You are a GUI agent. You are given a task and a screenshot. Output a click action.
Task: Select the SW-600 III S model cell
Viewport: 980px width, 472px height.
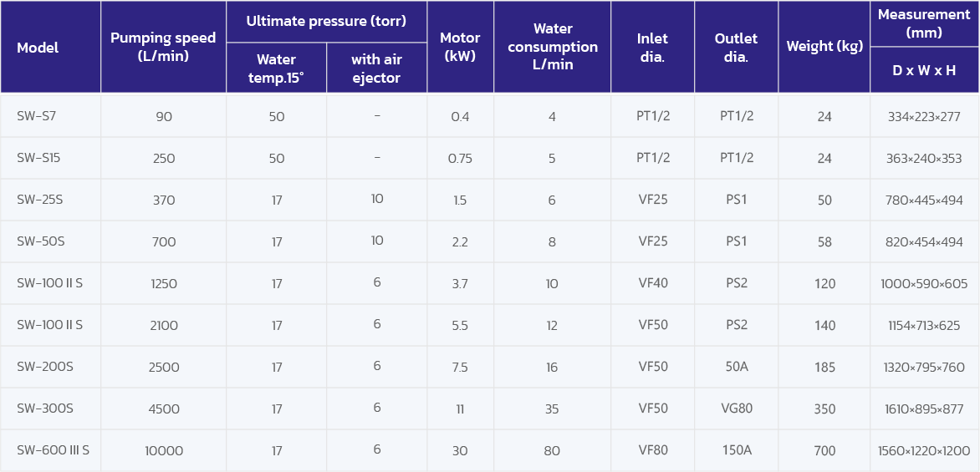pyautogui.click(x=53, y=450)
